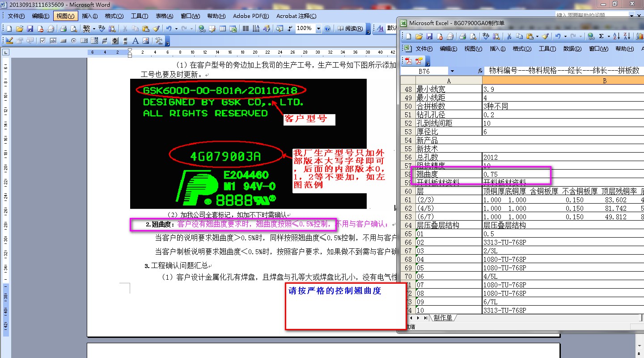Image resolution: width=644 pixels, height=358 pixels.
Task: Click New blank document in Word toolbar
Action: [x=9, y=29]
